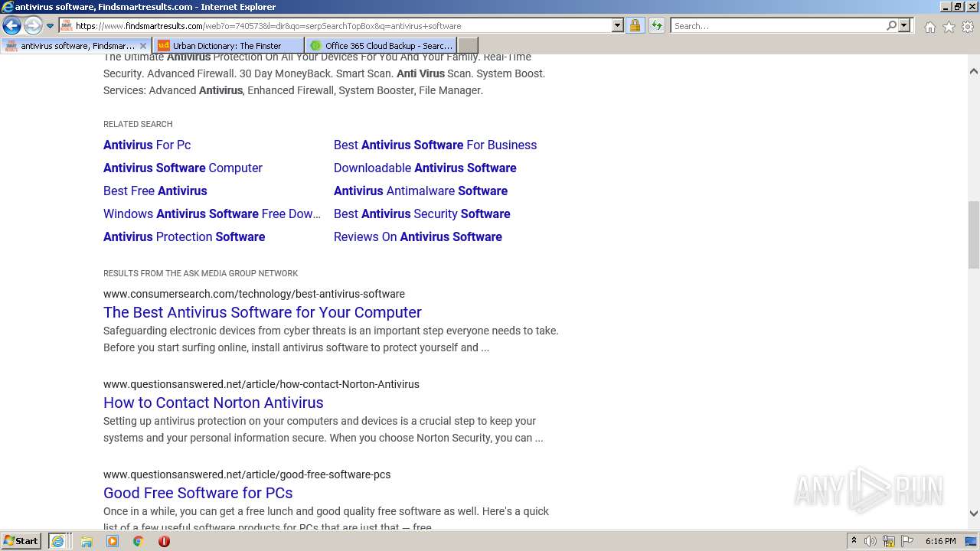Click the Internet Explorer taskbar icon
Viewport: 980px width, 551px height.
(57, 541)
